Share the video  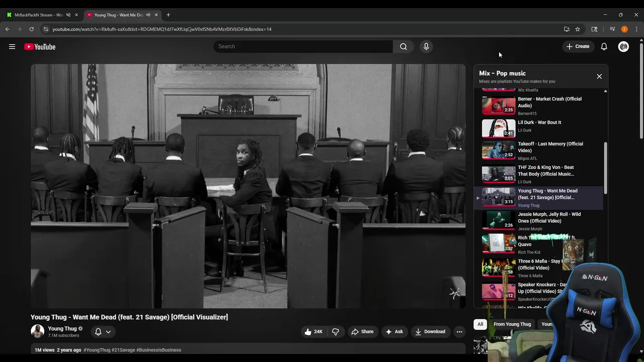pos(362,331)
